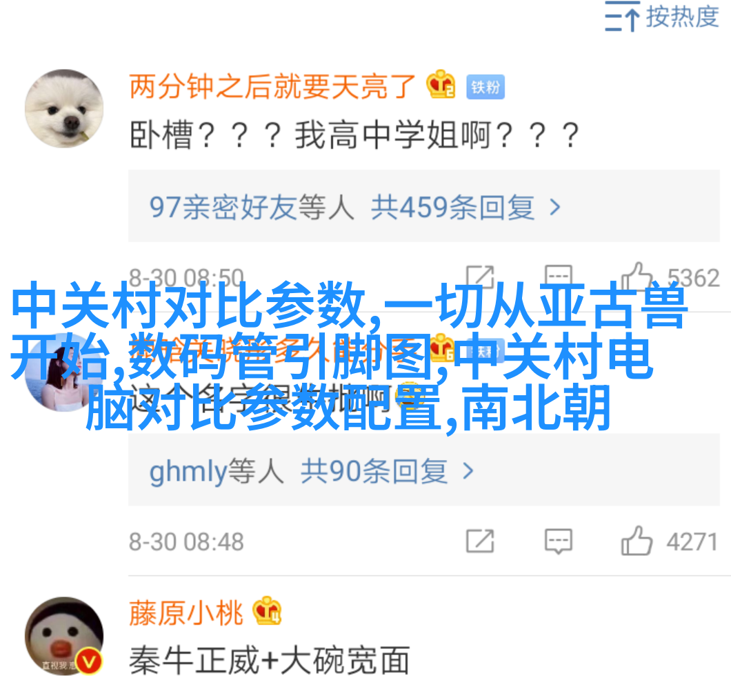The height and width of the screenshot is (700, 731).
Task: Open the 按热度 sort dropdown
Action: tap(662, 17)
